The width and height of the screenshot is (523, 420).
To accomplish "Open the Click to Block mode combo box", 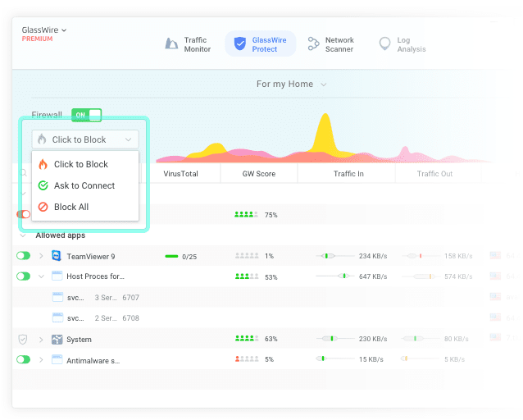I will (x=85, y=139).
